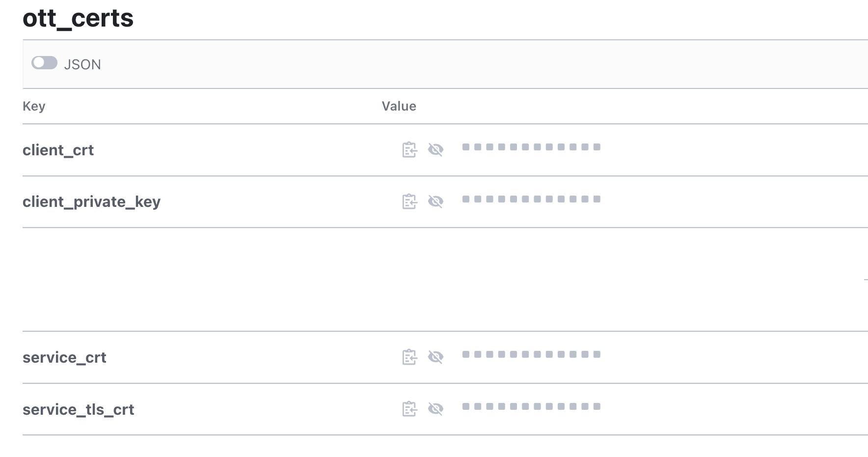Click the masked dots for client_crt
This screenshot has height=457, width=868.
click(x=531, y=147)
